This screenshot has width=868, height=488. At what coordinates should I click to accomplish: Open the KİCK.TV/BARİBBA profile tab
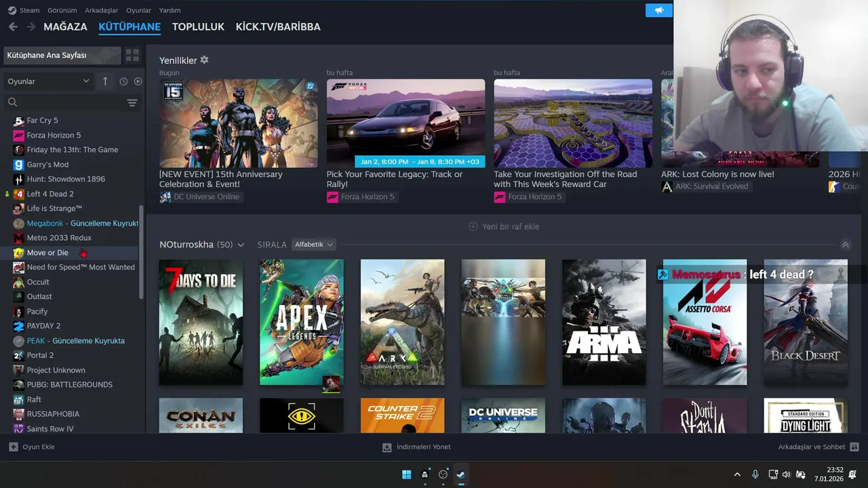click(x=278, y=27)
